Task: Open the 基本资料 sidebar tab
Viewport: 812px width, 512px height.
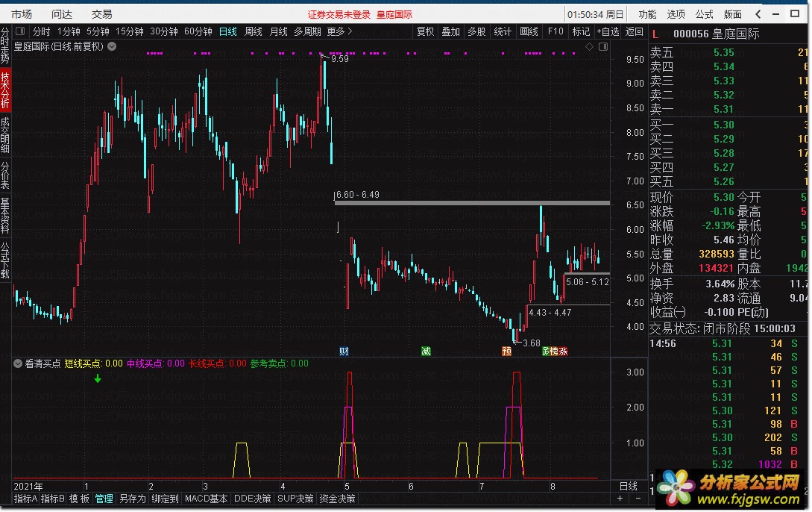Action: pos(5,214)
